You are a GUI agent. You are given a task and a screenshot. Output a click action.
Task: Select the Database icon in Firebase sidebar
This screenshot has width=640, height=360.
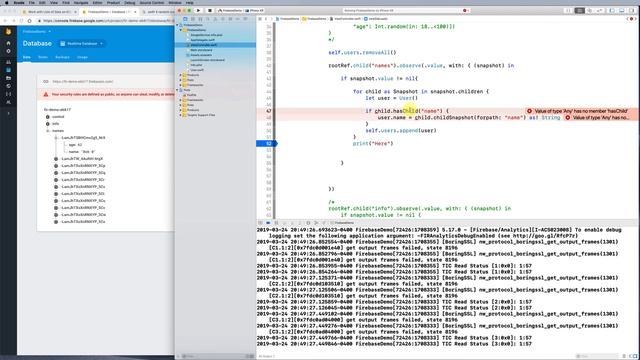pyautogui.click(x=8, y=70)
